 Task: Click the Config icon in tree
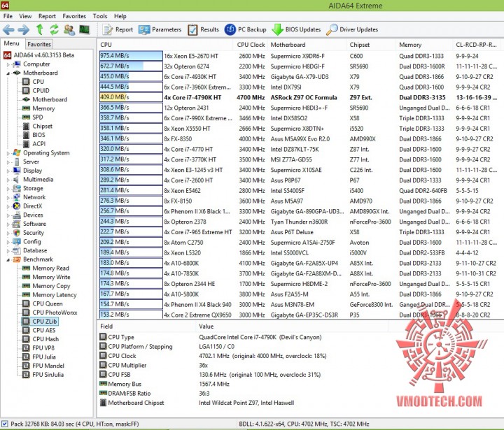[17, 241]
